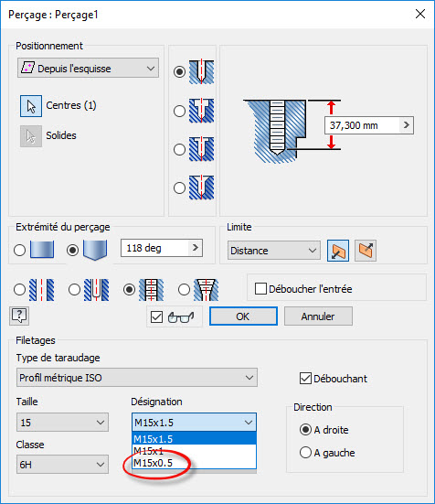Confirm with the OK button

point(243,316)
